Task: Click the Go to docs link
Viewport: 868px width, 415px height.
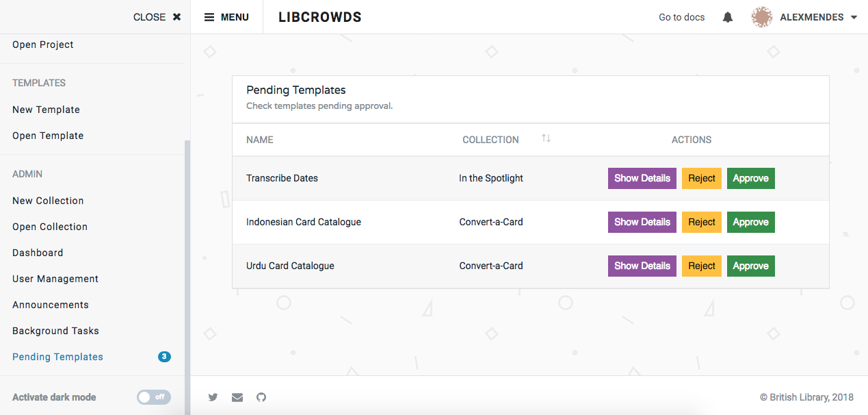Action: 681,16
